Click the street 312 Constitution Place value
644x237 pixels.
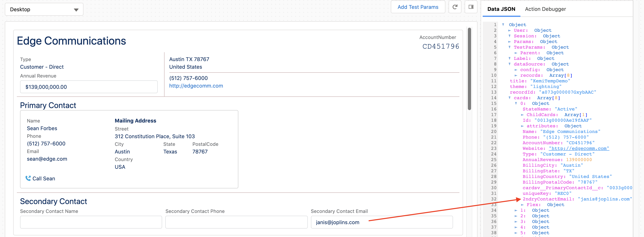[x=155, y=136]
